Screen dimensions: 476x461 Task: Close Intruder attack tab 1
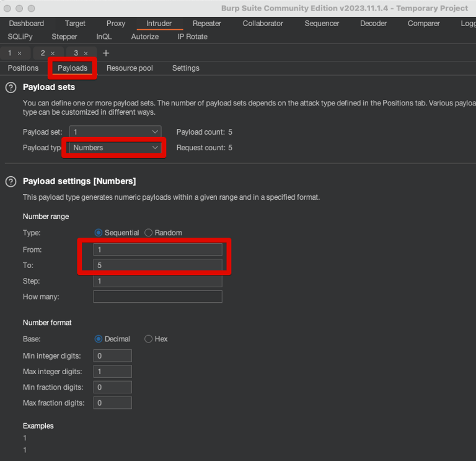[19, 53]
